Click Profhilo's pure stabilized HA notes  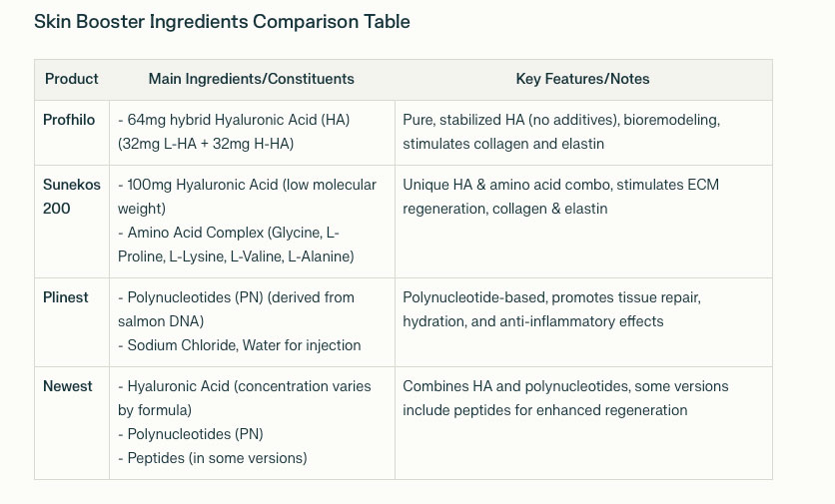coord(560,132)
